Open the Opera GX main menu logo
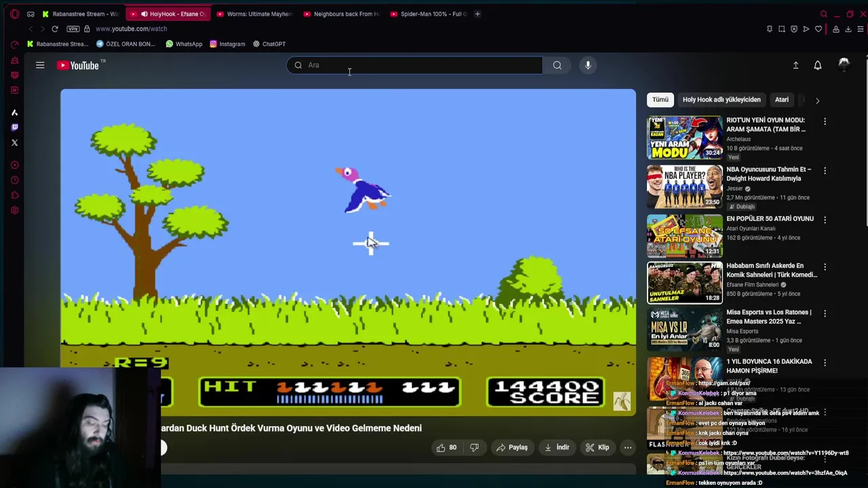Viewport: 868px width, 488px height. tap(15, 14)
